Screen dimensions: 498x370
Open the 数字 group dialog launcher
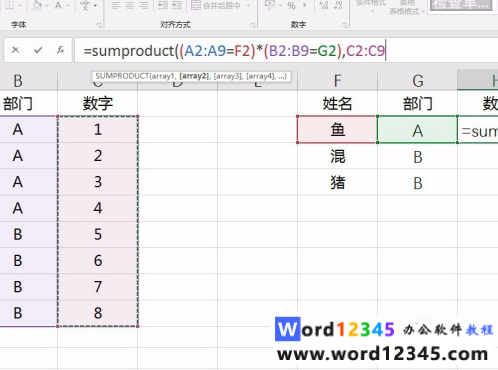pos(344,25)
